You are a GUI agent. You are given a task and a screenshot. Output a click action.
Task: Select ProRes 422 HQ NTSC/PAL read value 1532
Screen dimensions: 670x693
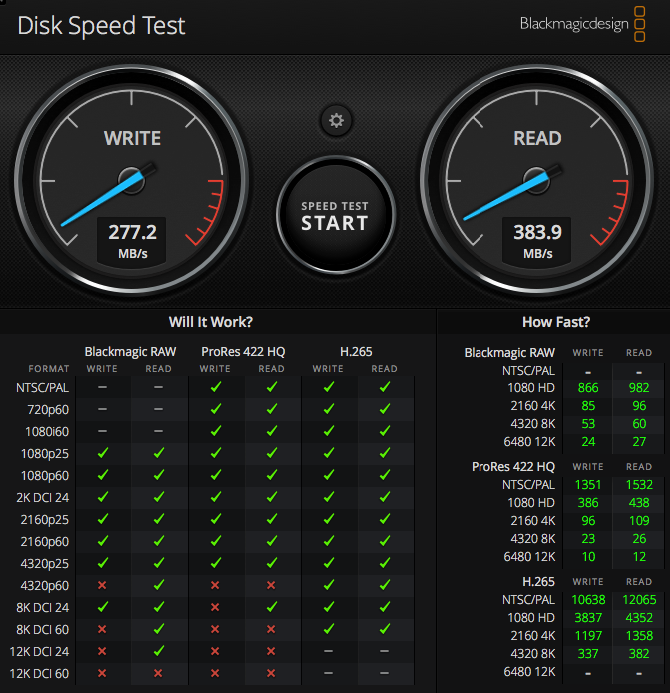[639, 485]
